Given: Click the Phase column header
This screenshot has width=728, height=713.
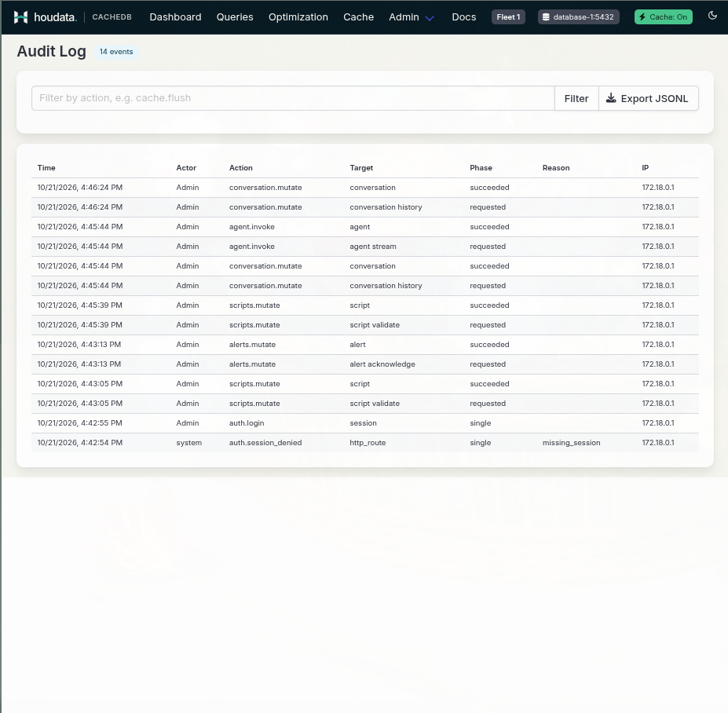Looking at the screenshot, I should click(x=481, y=168).
